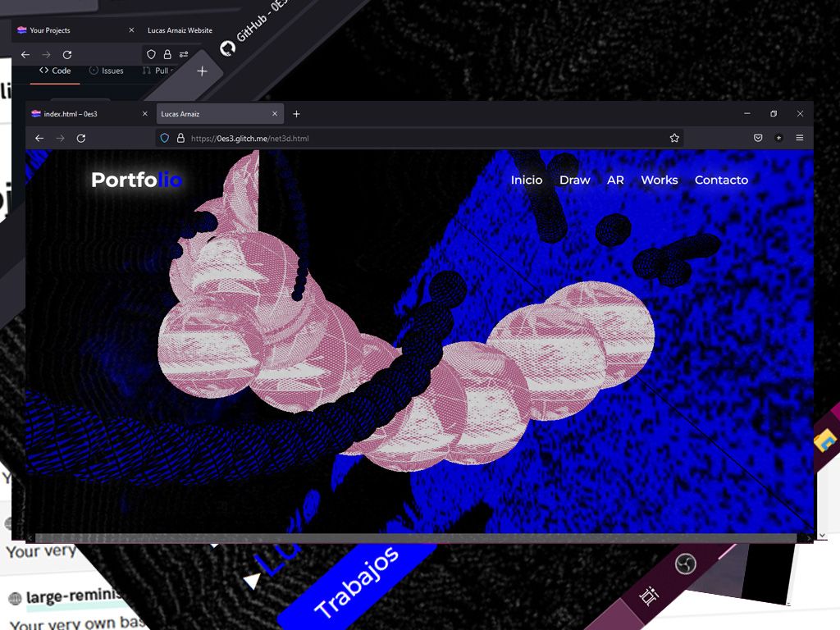Click forward arrow in front browser toolbar
Viewport: 840px width, 630px height.
60,138
